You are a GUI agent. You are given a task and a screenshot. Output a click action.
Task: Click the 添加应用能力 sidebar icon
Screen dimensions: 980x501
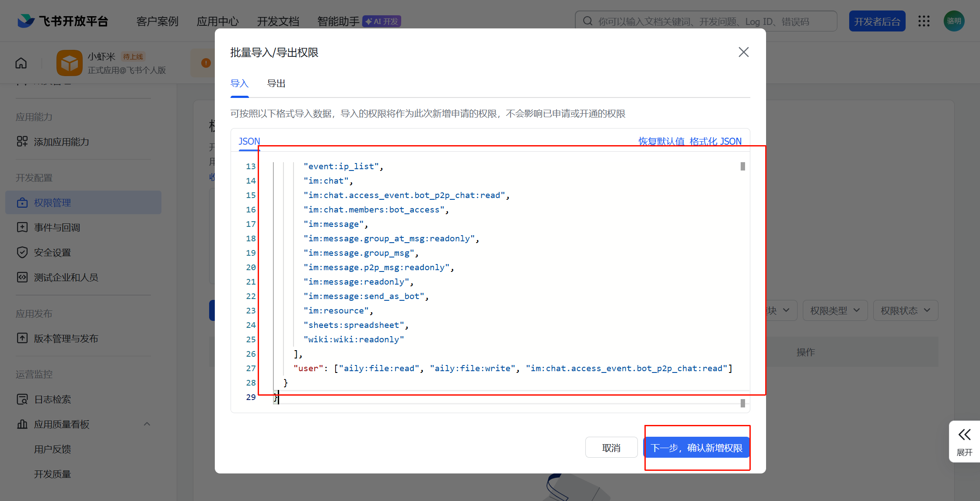coord(22,142)
